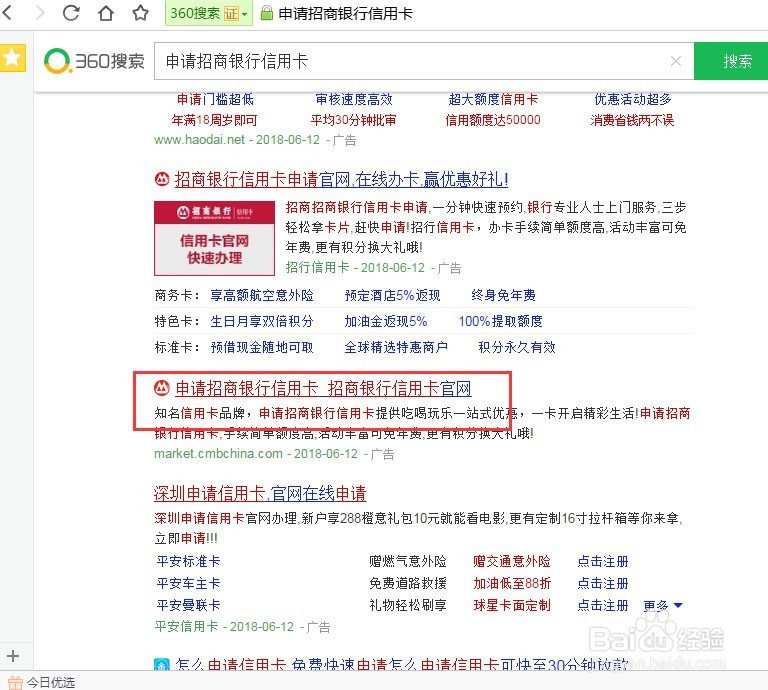This screenshot has width=768, height=690.
Task: Click 审核速度高效 link
Action: click(x=354, y=99)
